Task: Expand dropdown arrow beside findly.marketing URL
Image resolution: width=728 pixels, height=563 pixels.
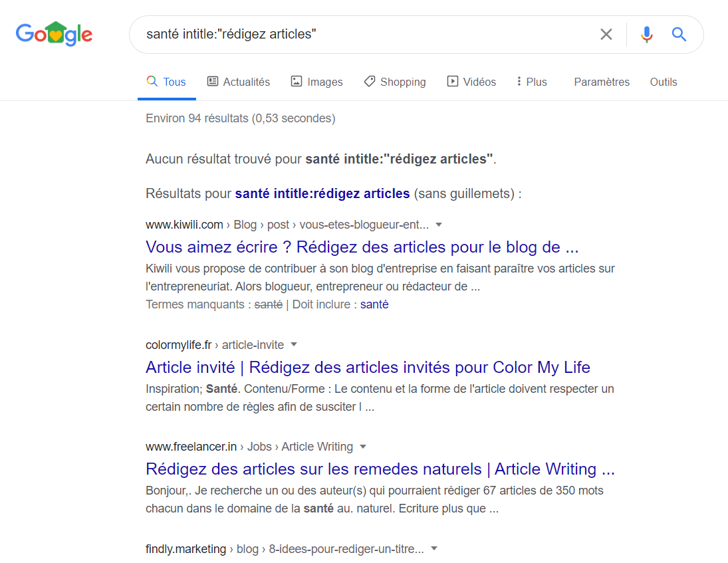Action: pos(434,548)
